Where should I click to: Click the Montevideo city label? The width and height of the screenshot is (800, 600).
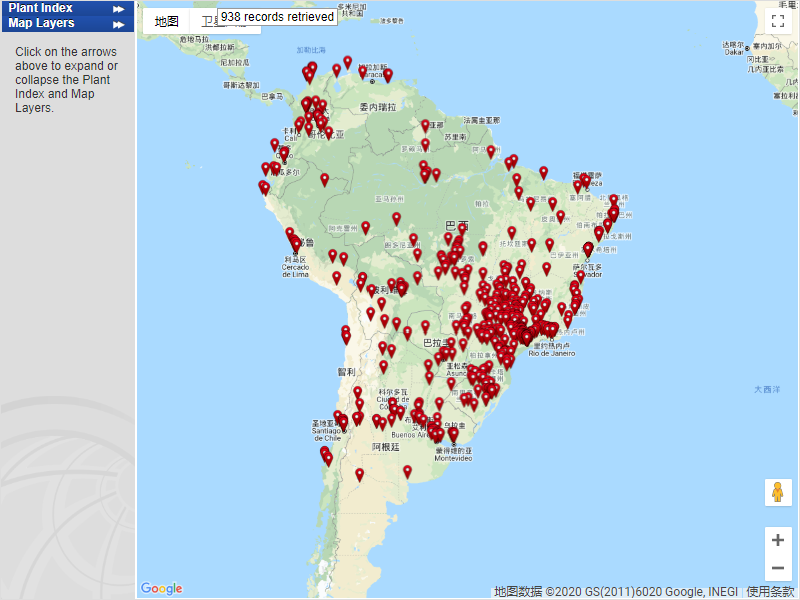click(x=453, y=456)
